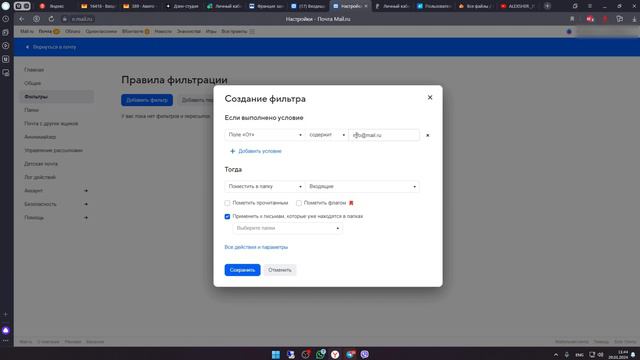Check 'Пометить флажком' checkbox
The image size is (640, 360).
(299, 203)
